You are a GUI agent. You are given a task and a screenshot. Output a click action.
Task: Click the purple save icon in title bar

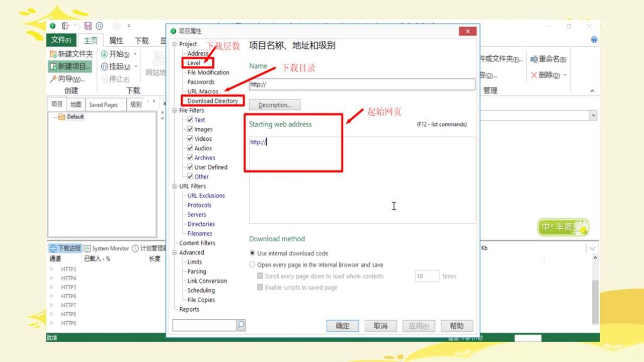point(88,26)
